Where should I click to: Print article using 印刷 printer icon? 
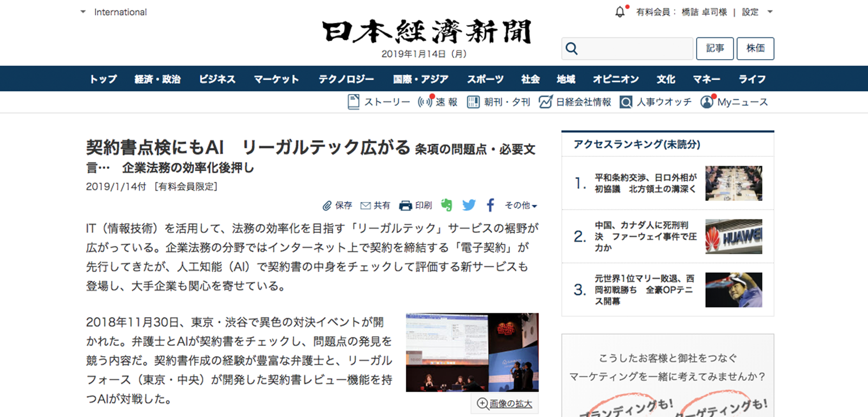(405, 206)
